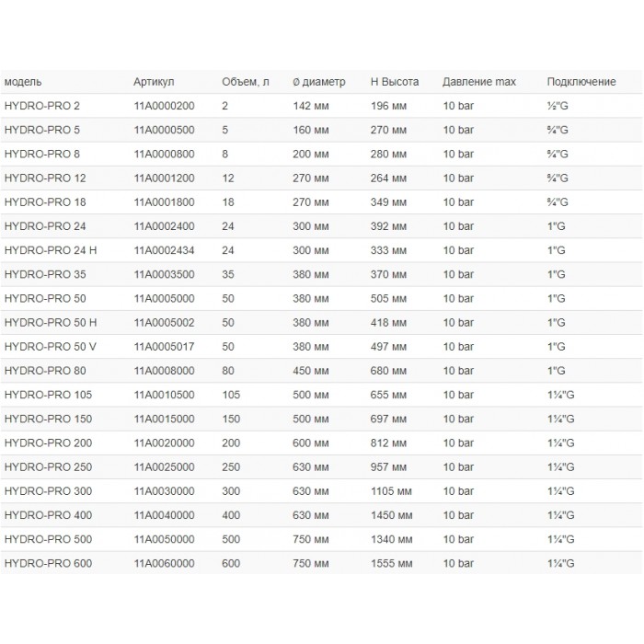Click the 'Давление max' column header
Screen dimensions: 644x644
pyautogui.click(x=479, y=82)
